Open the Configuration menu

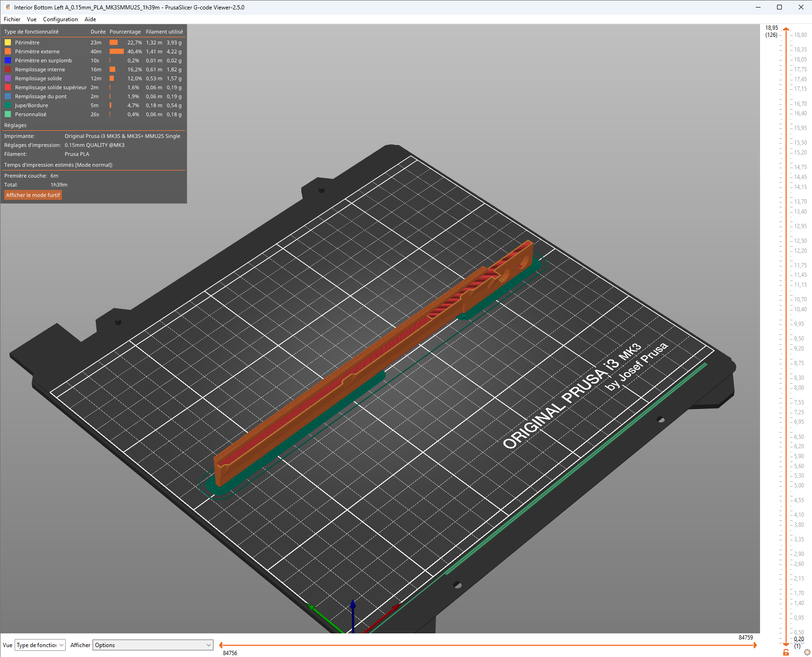click(x=60, y=19)
